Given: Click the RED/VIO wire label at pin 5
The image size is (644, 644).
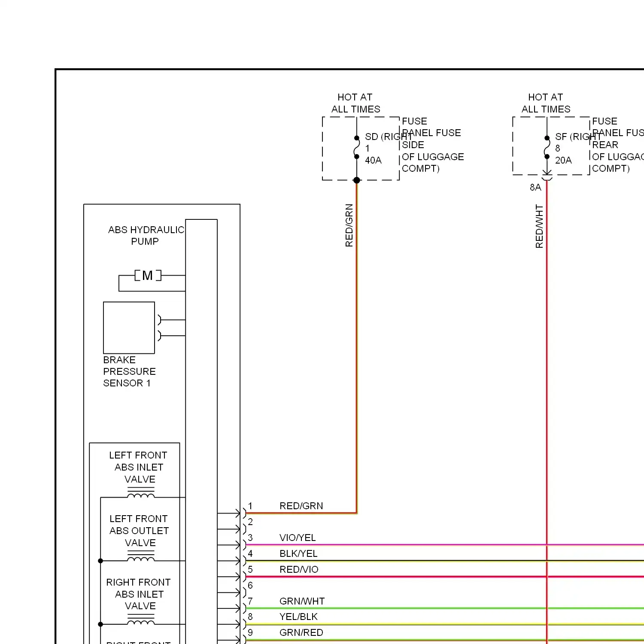Looking at the screenshot, I should point(299,569).
